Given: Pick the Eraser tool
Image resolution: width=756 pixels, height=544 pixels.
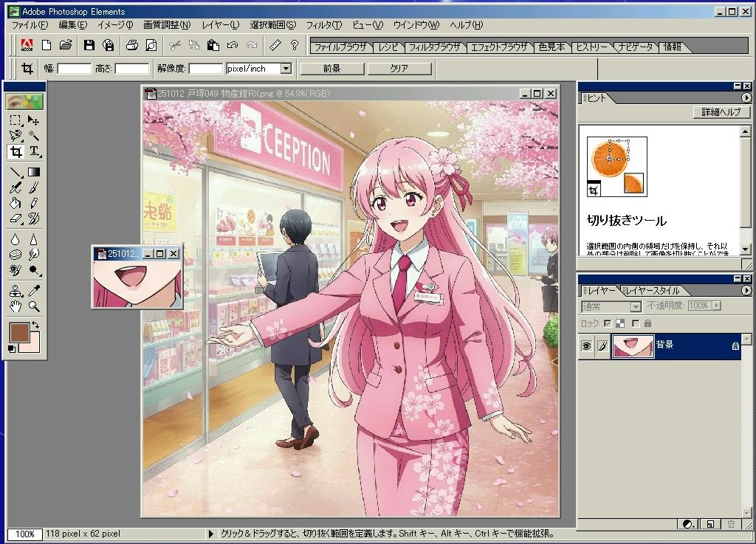Looking at the screenshot, I should tap(16, 218).
